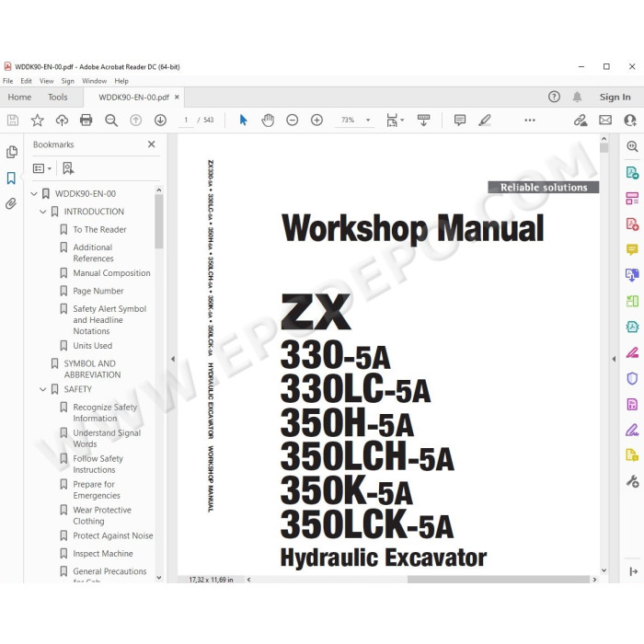Image resolution: width=644 pixels, height=644 pixels.
Task: Select the highlight pen tool
Action: click(x=485, y=120)
